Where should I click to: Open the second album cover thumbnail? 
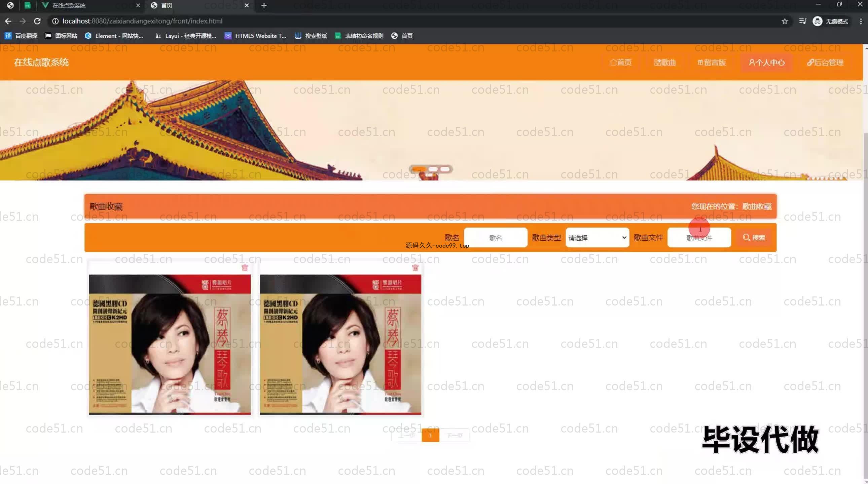pos(340,344)
